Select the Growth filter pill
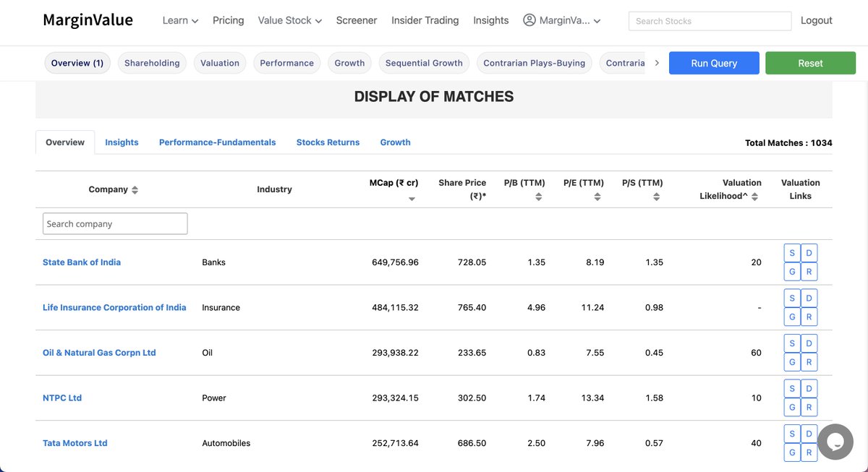The width and height of the screenshot is (868, 472). click(349, 63)
